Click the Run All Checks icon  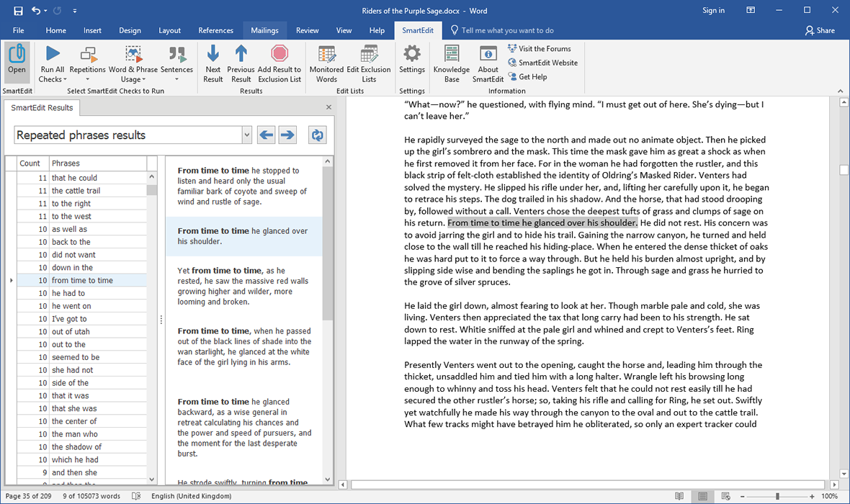[52, 55]
